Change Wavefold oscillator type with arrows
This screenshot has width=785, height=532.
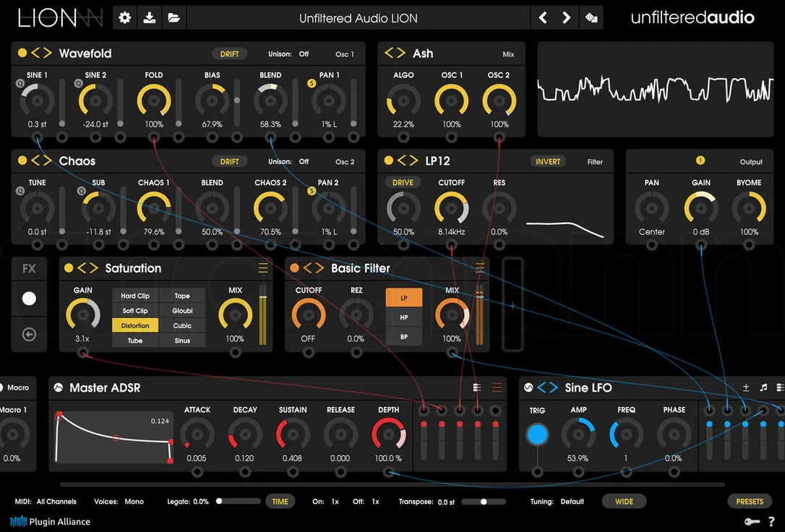coord(41,53)
